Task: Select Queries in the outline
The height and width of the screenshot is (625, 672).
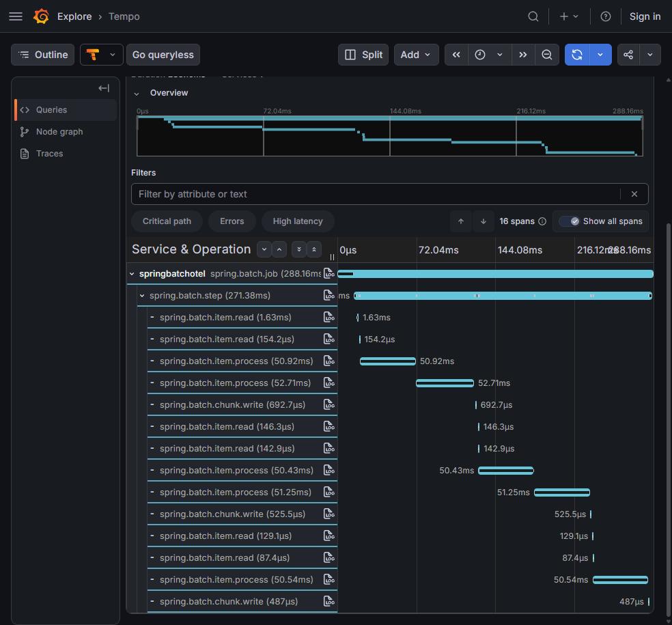Action: point(66,110)
